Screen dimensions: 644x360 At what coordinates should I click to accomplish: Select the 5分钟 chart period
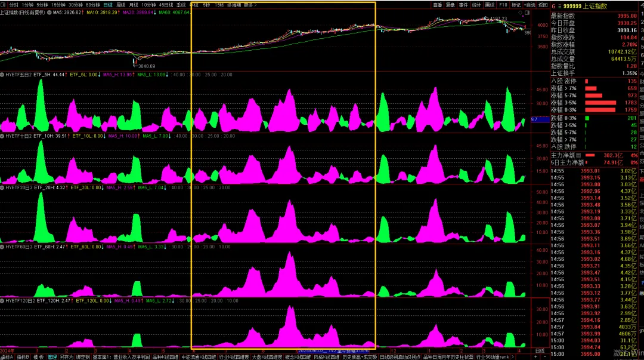click(42, 5)
